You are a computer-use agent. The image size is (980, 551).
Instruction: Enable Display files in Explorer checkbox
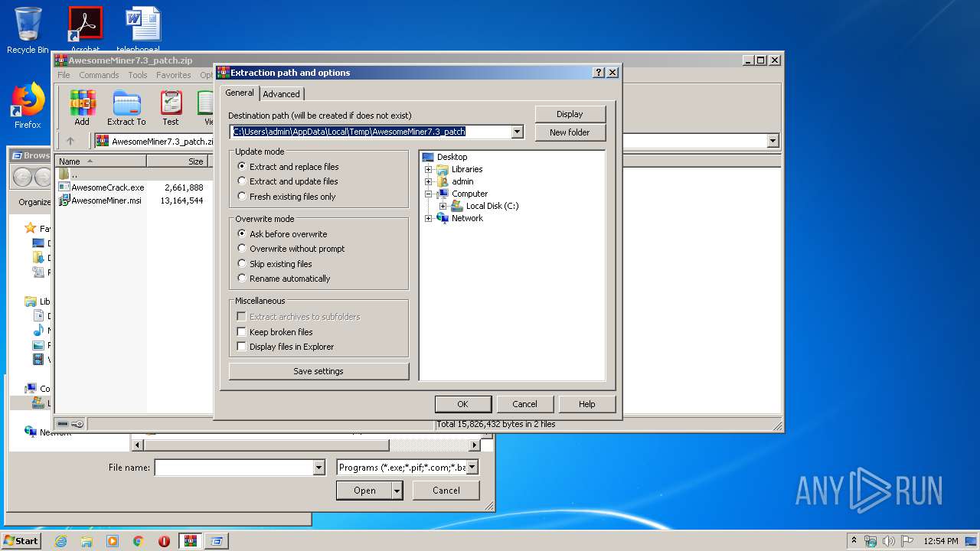[x=242, y=347]
